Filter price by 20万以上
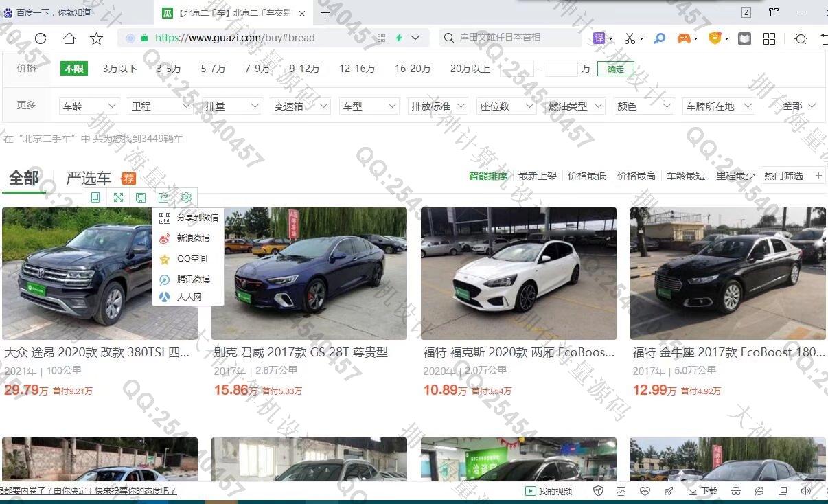 [x=470, y=69]
